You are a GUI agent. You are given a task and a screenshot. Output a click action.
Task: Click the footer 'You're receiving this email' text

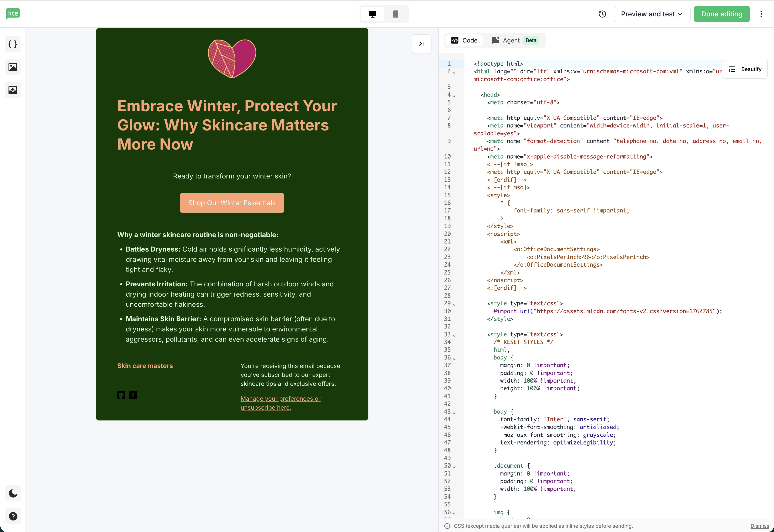290,375
